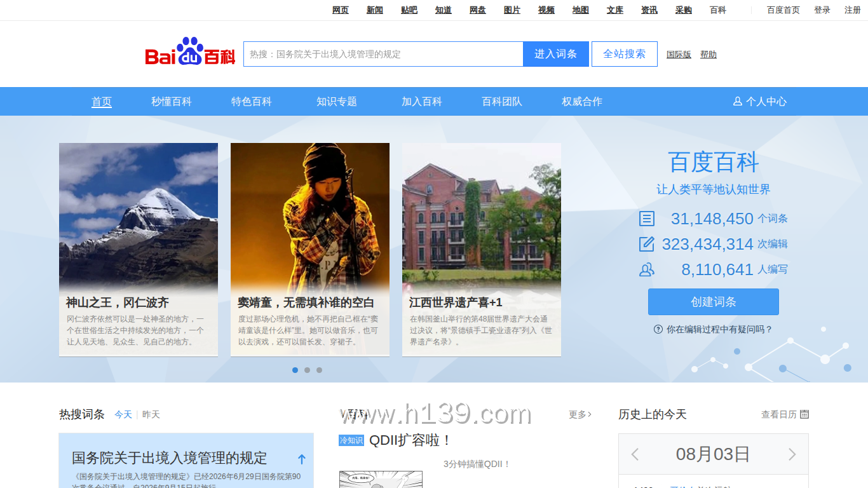Open the 知识专题 navigation tab
This screenshot has height=488, width=868.
(x=337, y=102)
